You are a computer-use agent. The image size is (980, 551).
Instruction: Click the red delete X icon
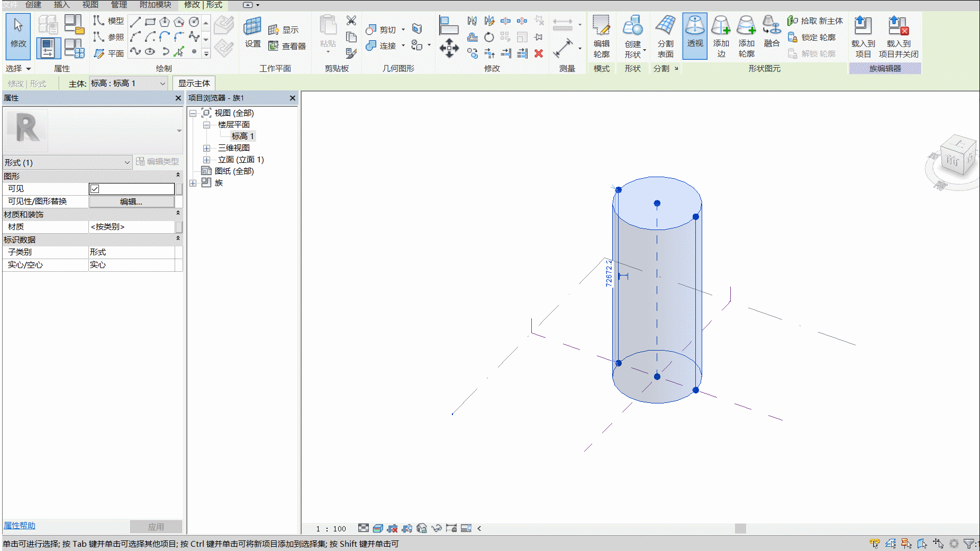click(x=539, y=53)
